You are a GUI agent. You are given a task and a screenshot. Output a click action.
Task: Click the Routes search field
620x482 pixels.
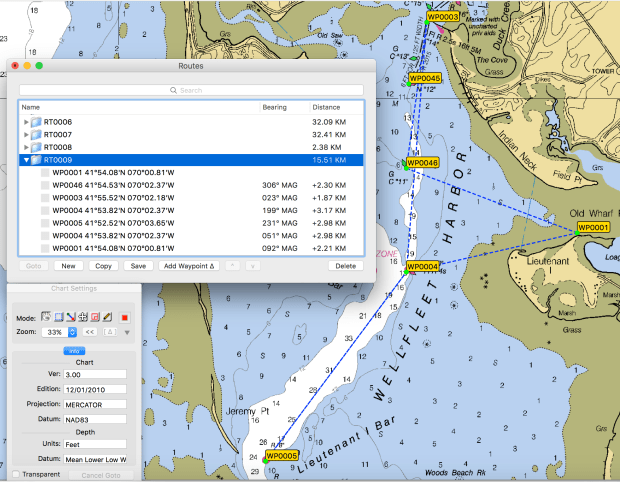(190, 90)
